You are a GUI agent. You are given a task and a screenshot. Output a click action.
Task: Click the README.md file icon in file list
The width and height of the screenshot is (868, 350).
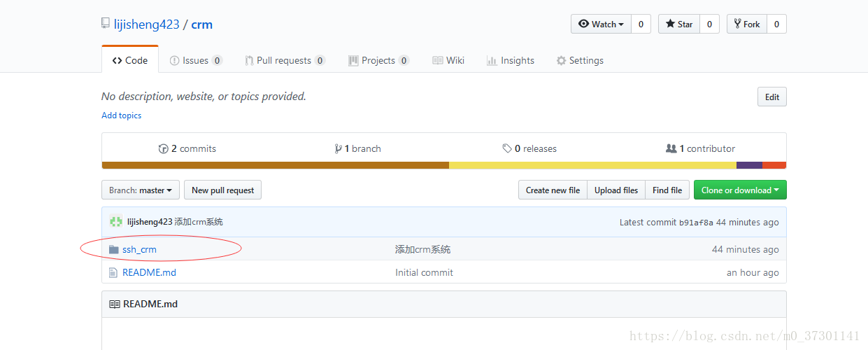point(113,272)
